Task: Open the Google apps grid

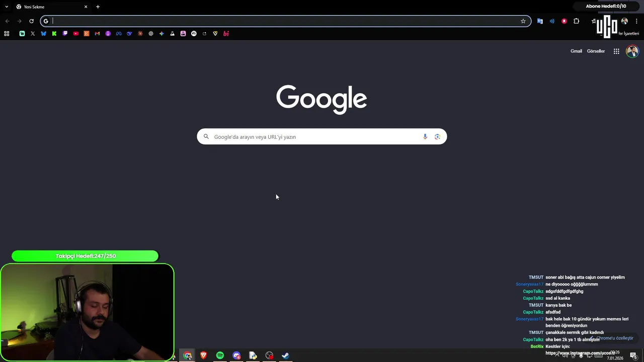Action: (616, 51)
